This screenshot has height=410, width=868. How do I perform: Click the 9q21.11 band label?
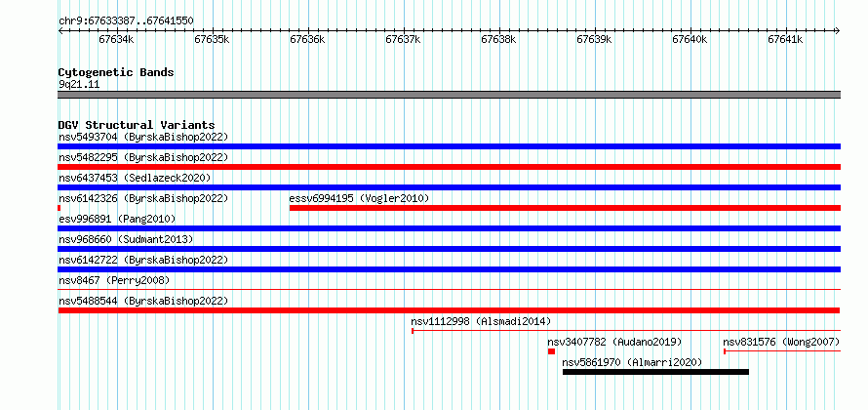click(x=79, y=85)
